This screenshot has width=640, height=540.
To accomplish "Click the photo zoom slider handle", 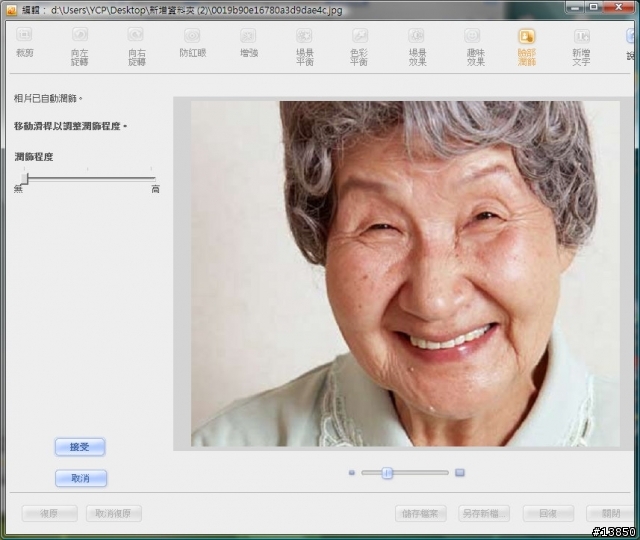I will [x=387, y=473].
